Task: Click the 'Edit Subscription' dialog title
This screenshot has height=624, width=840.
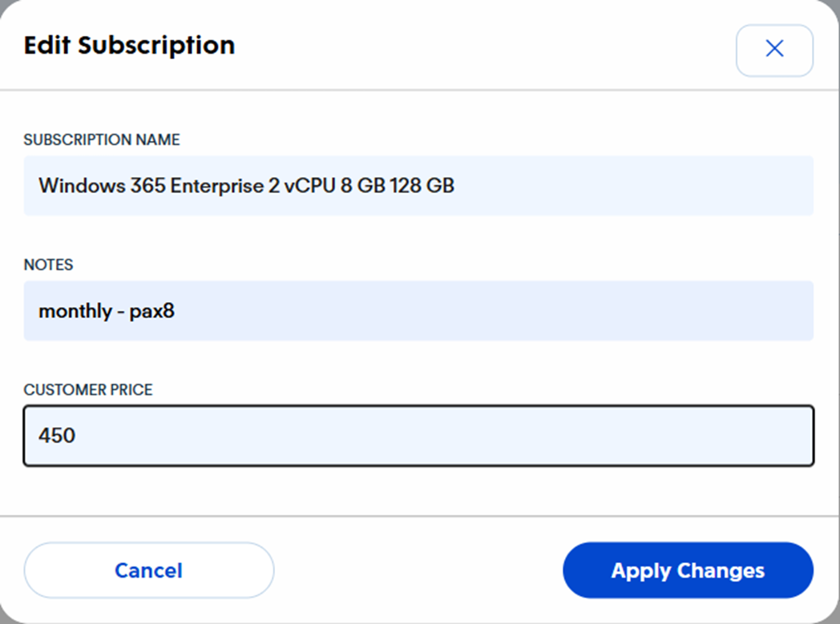Action: [x=129, y=45]
